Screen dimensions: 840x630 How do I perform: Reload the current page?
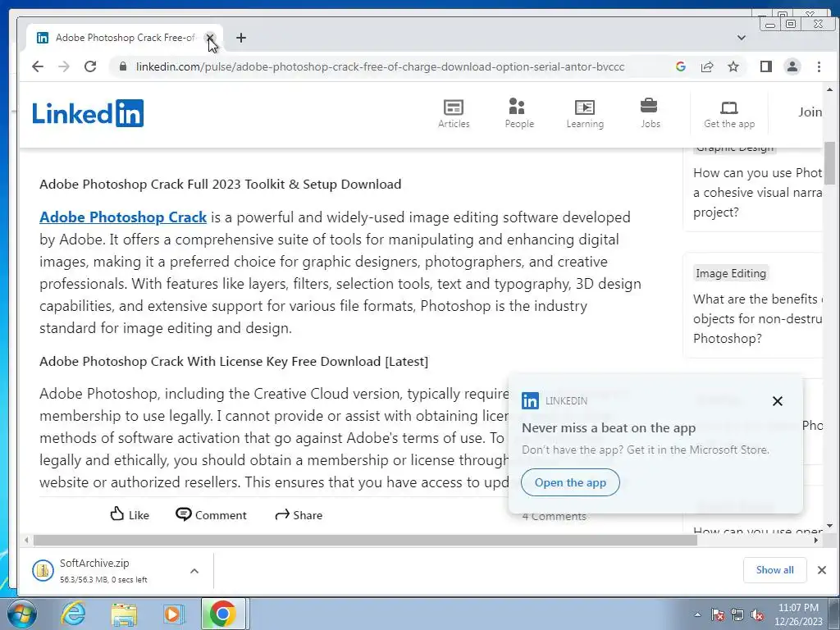pyautogui.click(x=90, y=66)
